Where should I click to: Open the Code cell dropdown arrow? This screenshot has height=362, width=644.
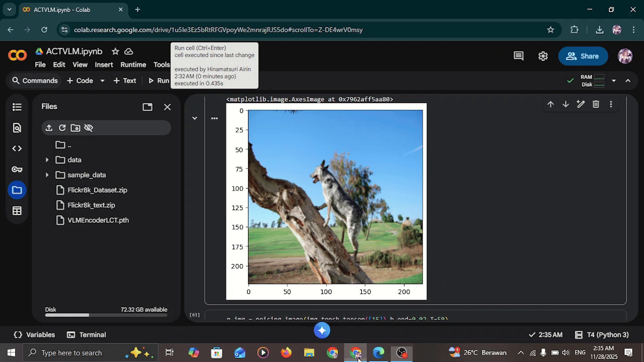tap(102, 80)
